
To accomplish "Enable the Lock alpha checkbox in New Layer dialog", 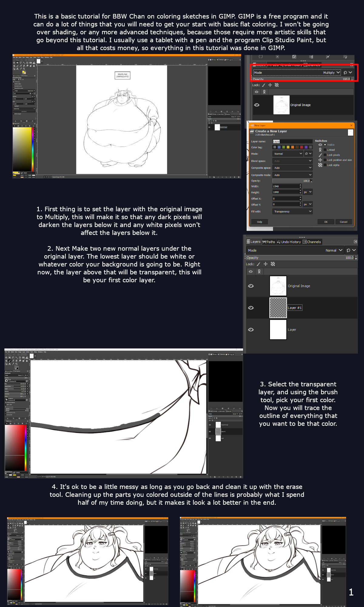I will click(325, 165).
